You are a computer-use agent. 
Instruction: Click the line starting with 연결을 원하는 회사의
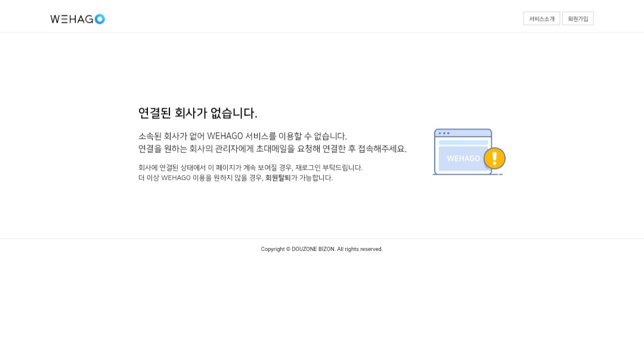pos(272,149)
